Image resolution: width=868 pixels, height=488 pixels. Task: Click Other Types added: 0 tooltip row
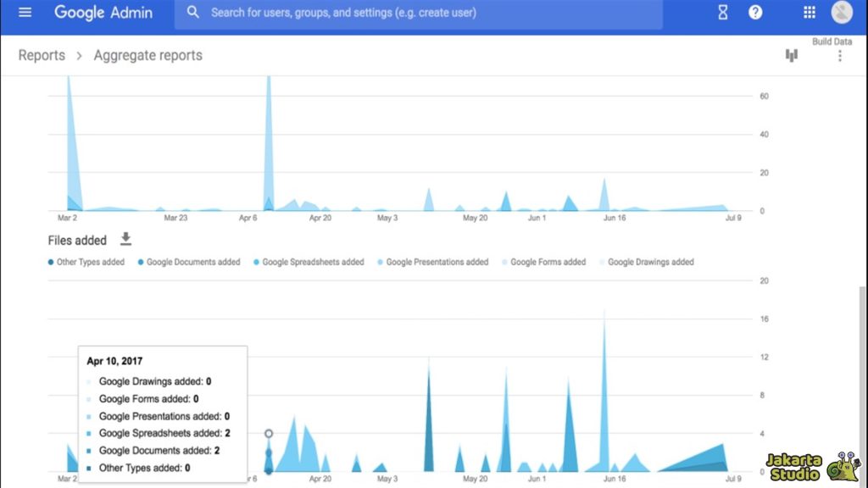(x=138, y=468)
